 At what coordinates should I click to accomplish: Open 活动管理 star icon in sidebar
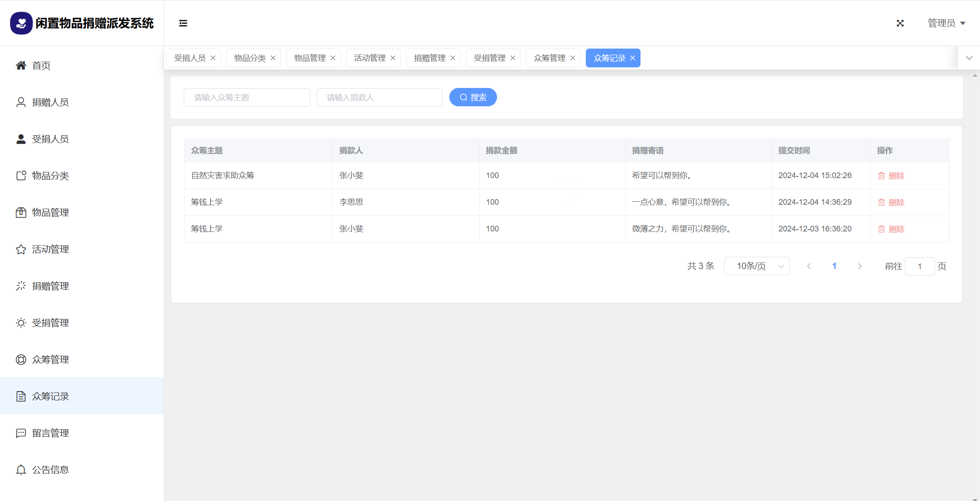pos(21,249)
